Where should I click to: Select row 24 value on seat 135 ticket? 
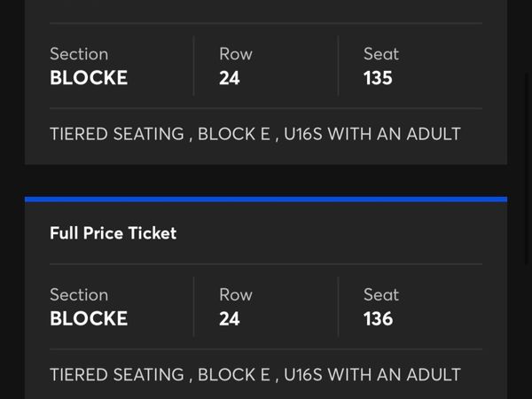230,78
